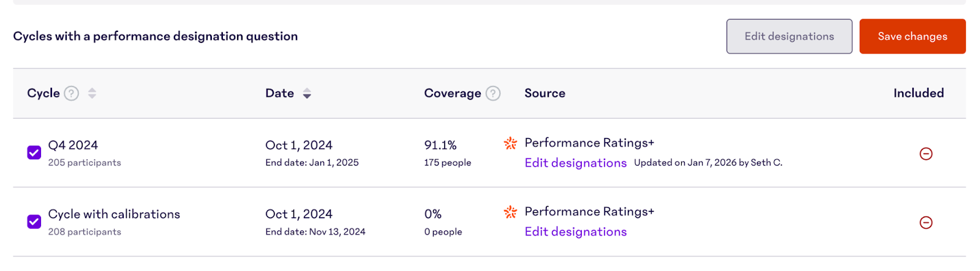Click the Date column header text
Screen dimensions: 980x271
[x=279, y=93]
